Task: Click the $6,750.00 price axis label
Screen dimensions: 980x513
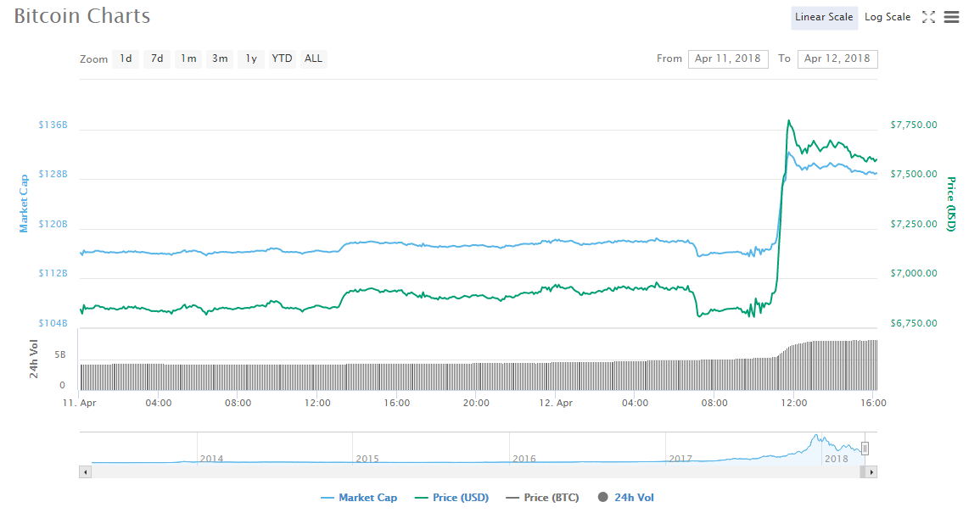Action: (914, 324)
